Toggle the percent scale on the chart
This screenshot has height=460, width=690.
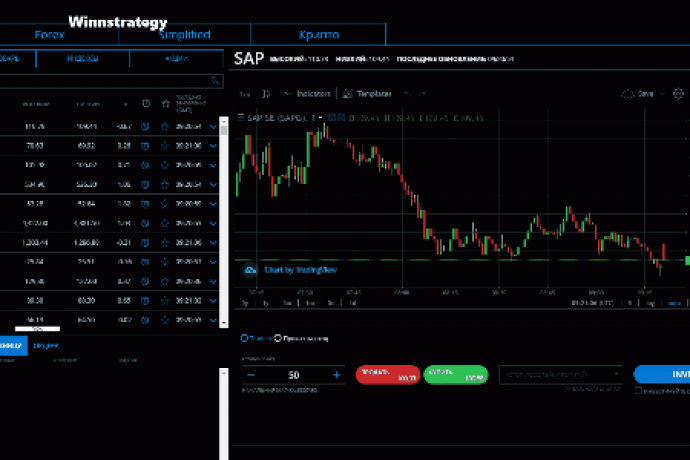(x=630, y=303)
